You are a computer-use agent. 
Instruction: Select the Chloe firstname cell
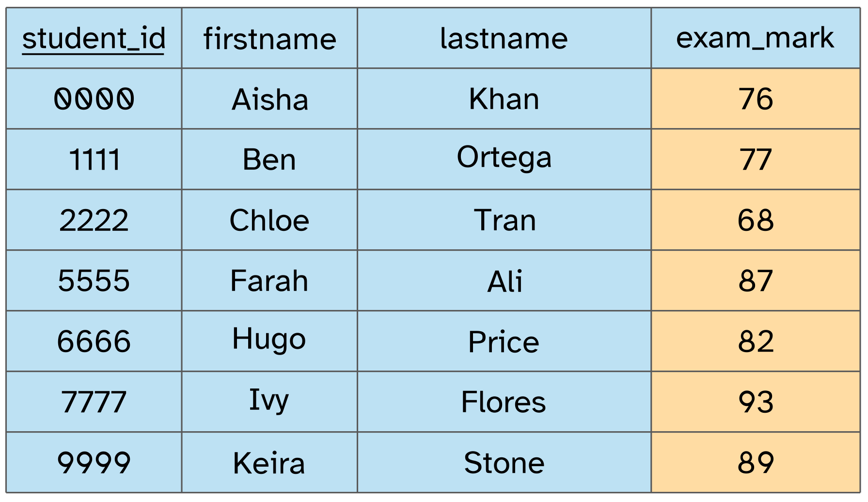(x=269, y=220)
